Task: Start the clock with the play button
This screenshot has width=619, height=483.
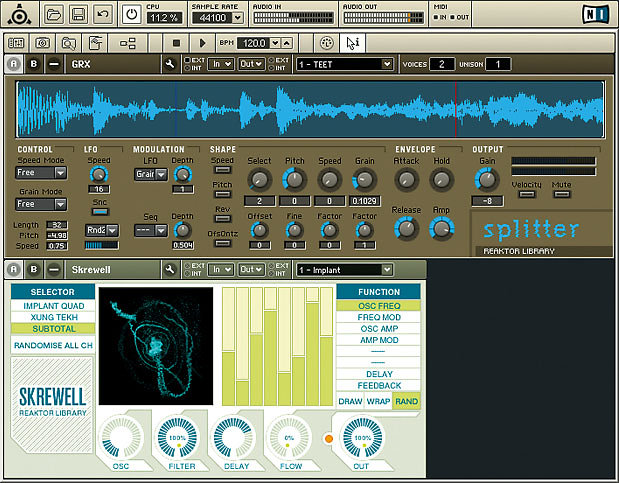Action: (x=202, y=43)
